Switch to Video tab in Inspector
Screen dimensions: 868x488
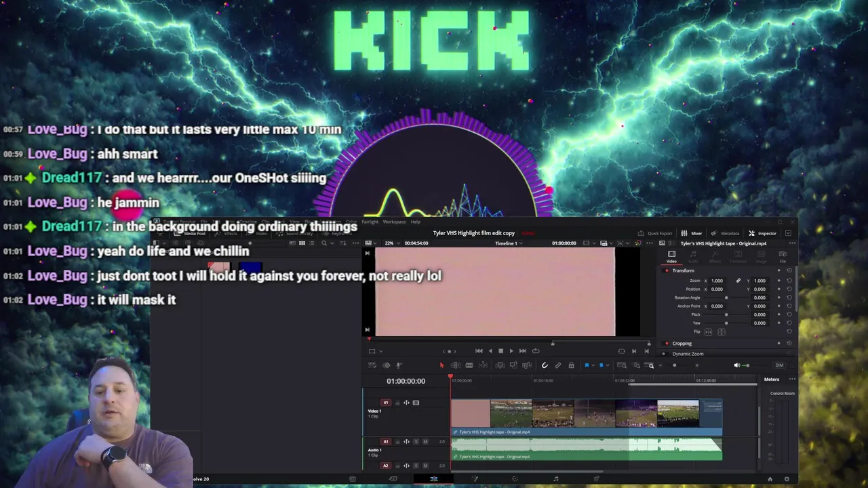671,256
